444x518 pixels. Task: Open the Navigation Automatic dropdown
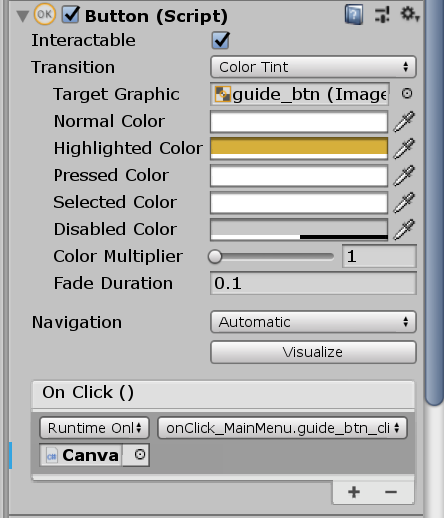coord(313,322)
